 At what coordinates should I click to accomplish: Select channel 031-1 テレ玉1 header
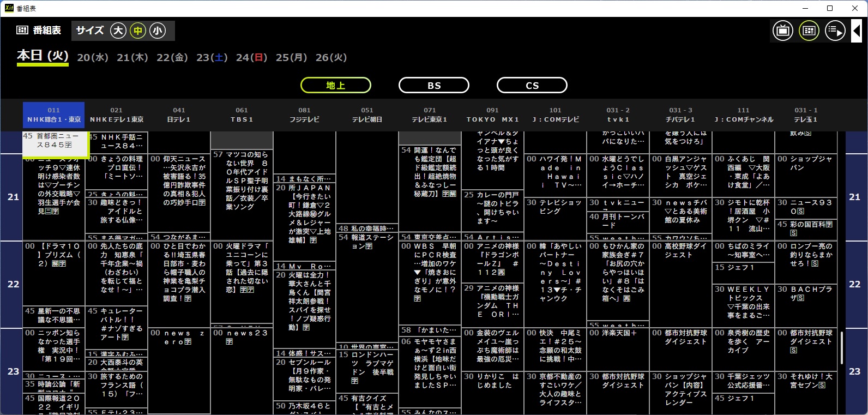(806, 115)
